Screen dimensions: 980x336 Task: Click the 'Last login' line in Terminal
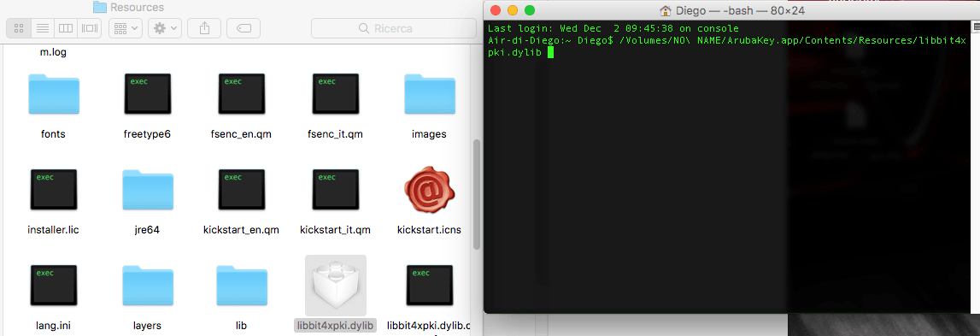coord(613,28)
